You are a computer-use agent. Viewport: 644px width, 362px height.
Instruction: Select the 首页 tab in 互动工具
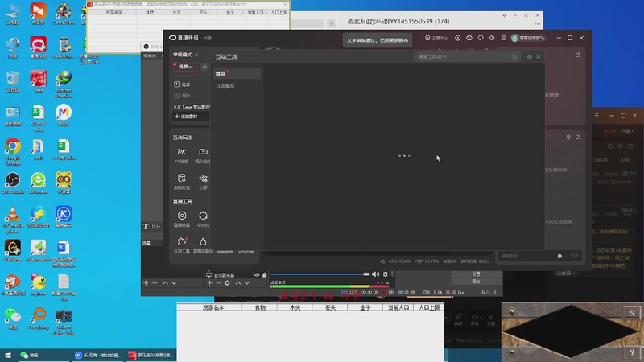(x=237, y=73)
